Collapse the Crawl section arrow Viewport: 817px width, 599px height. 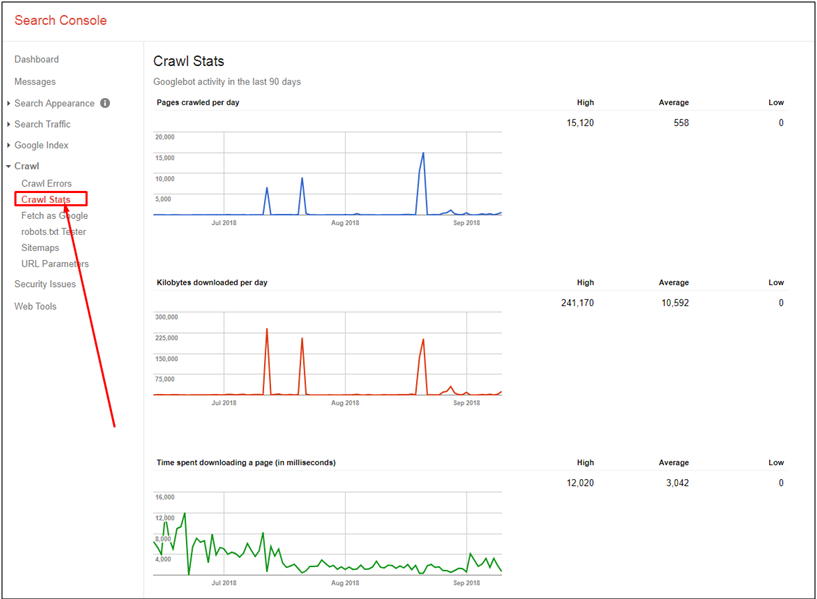(8, 166)
